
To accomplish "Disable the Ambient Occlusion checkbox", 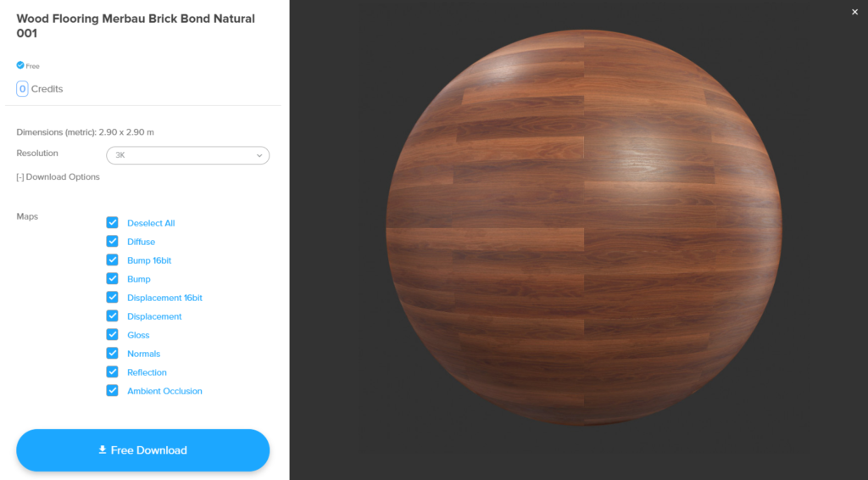I will pos(113,390).
